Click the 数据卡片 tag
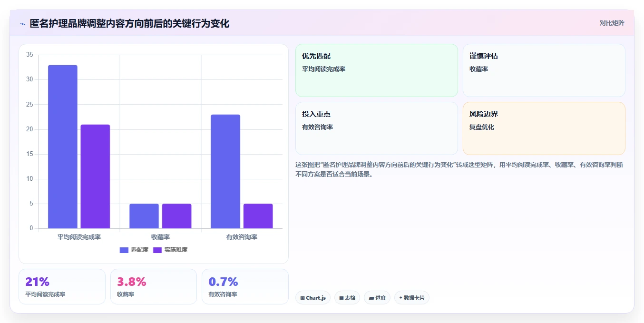 pos(412,298)
